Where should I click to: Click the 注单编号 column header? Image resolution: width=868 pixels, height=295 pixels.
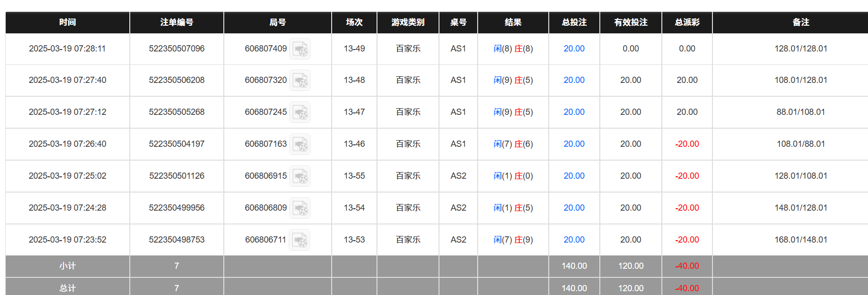[x=177, y=22]
